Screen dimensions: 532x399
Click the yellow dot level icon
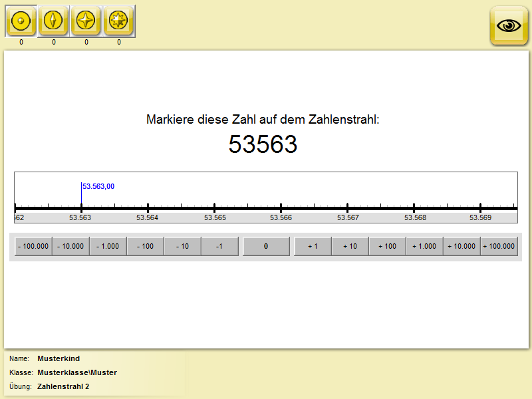[x=21, y=21]
